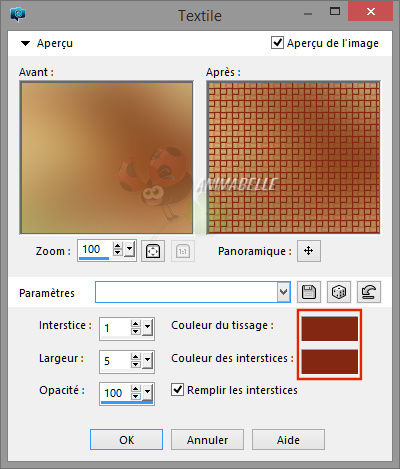Collapse the Aperçu preview section

pyautogui.click(x=25, y=43)
